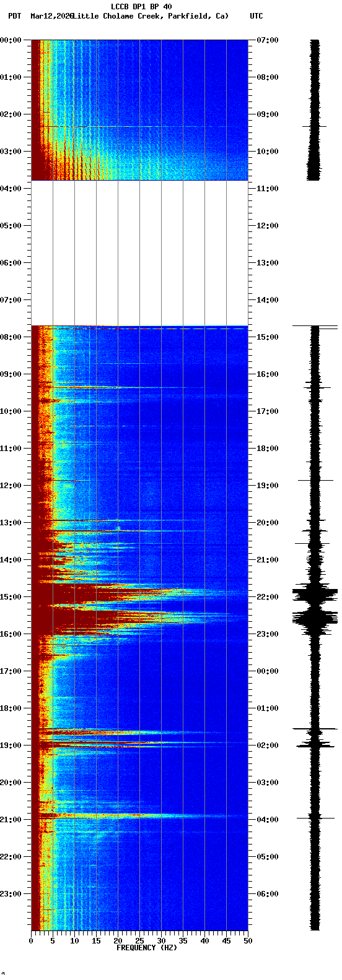The width and height of the screenshot is (342, 980).
Task: Click the '23:00' tick on the PDT axis
Action: coord(11,893)
